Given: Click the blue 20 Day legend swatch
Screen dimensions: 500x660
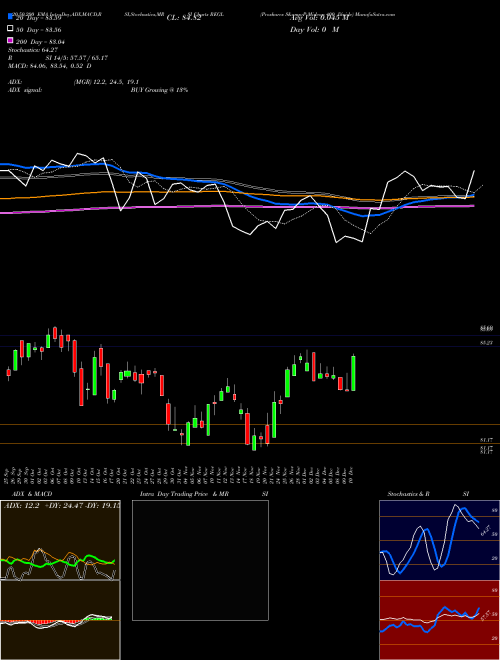Looking at the screenshot, I should tap(11, 17).
